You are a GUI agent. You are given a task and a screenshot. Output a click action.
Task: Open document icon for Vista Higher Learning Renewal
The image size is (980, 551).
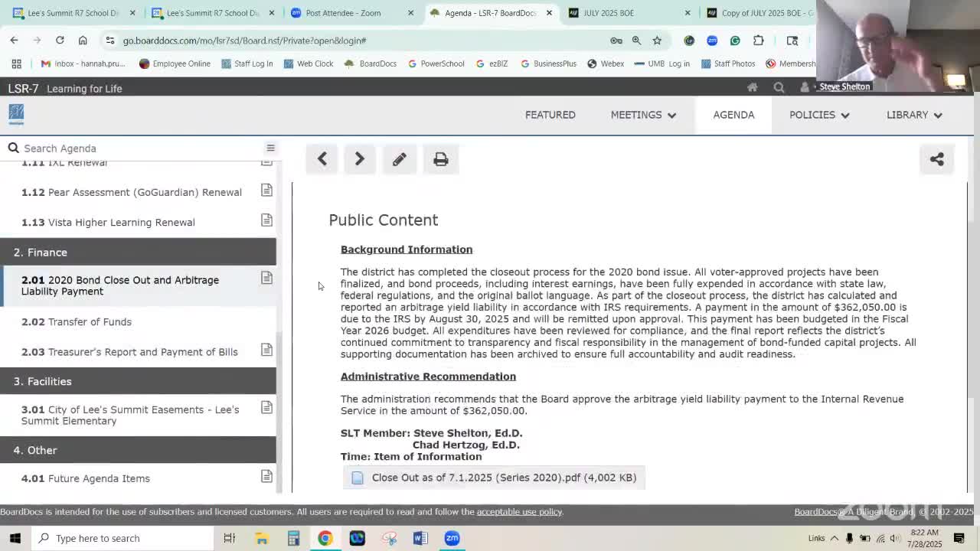click(x=266, y=220)
